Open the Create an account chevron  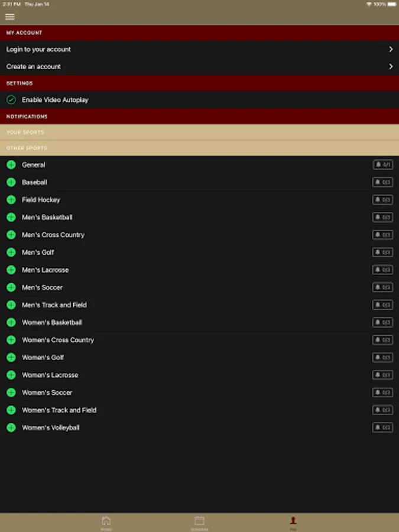(391, 66)
